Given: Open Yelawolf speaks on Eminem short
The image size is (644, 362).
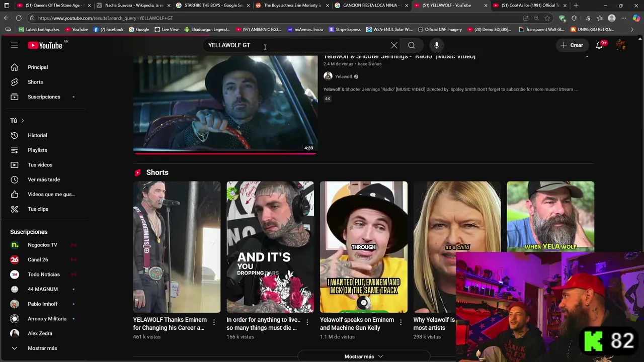Looking at the screenshot, I should [364, 247].
